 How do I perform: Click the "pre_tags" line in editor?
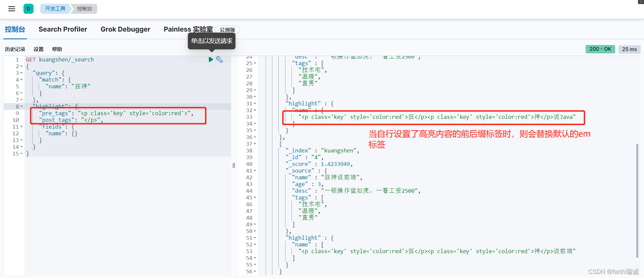click(x=116, y=113)
